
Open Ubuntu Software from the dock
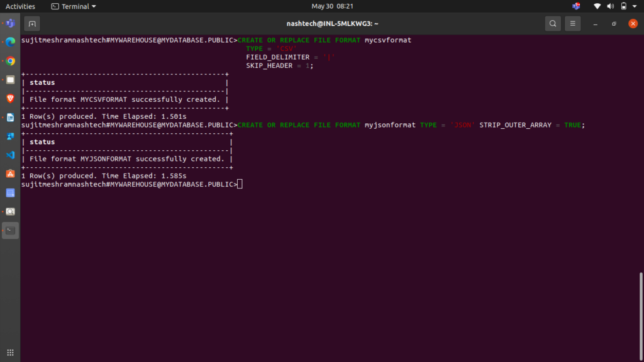[10, 173]
